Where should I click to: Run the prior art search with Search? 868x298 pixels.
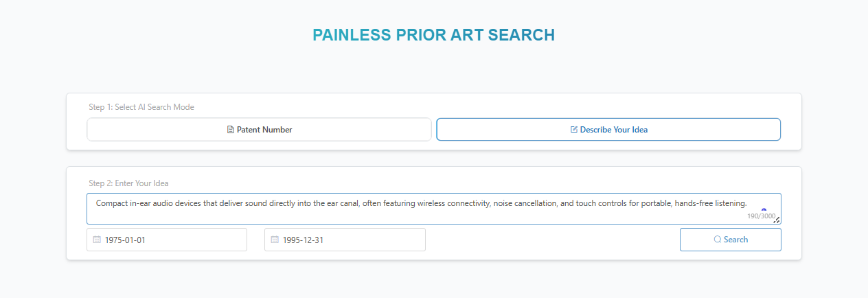(730, 240)
